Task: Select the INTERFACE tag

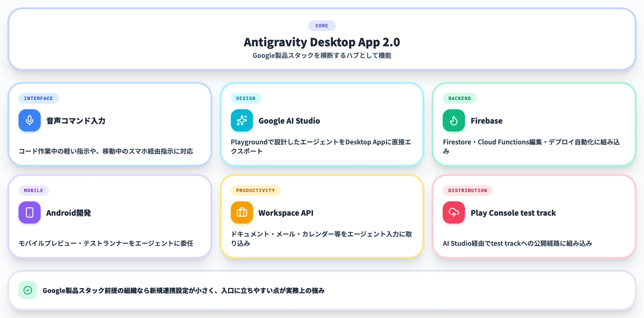Action: 38,98
